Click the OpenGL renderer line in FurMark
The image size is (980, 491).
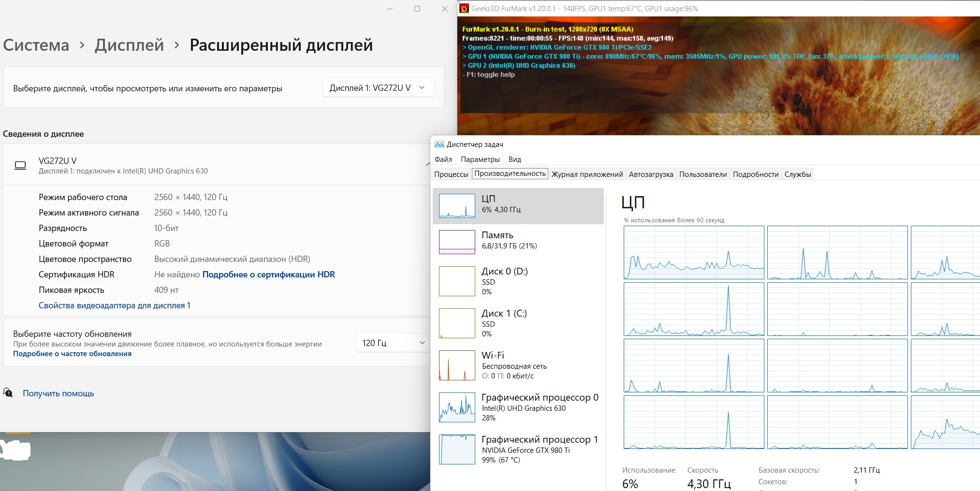(557, 47)
